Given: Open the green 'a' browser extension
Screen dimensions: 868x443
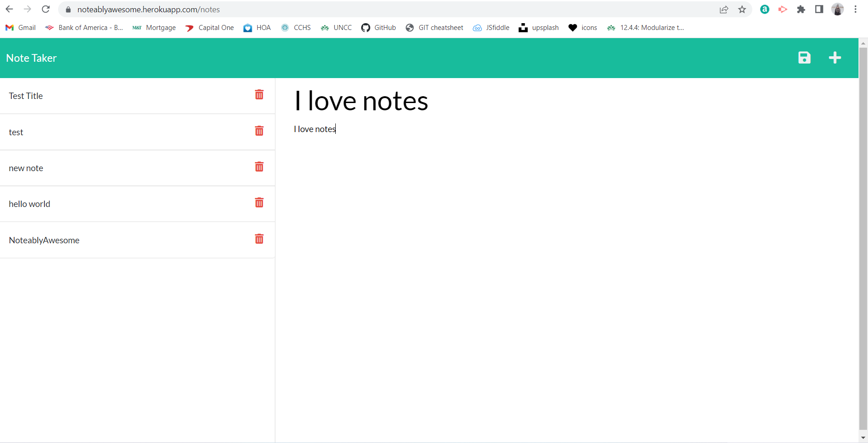Looking at the screenshot, I should coord(765,9).
